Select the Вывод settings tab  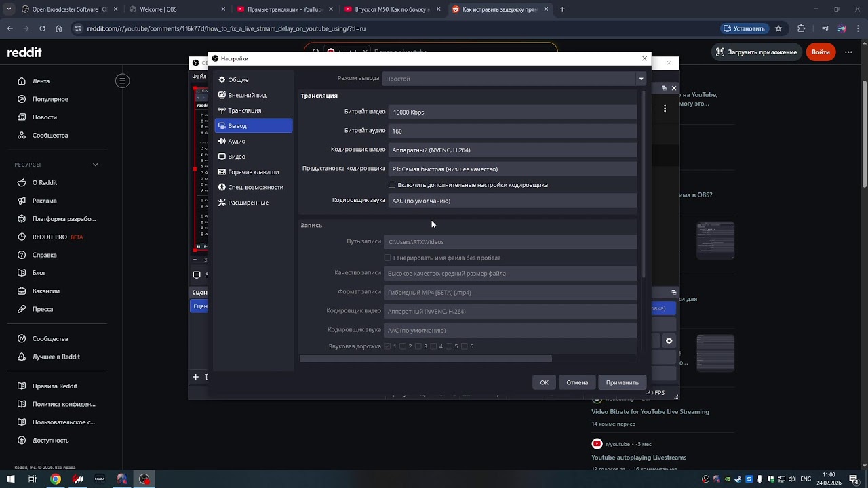254,125
